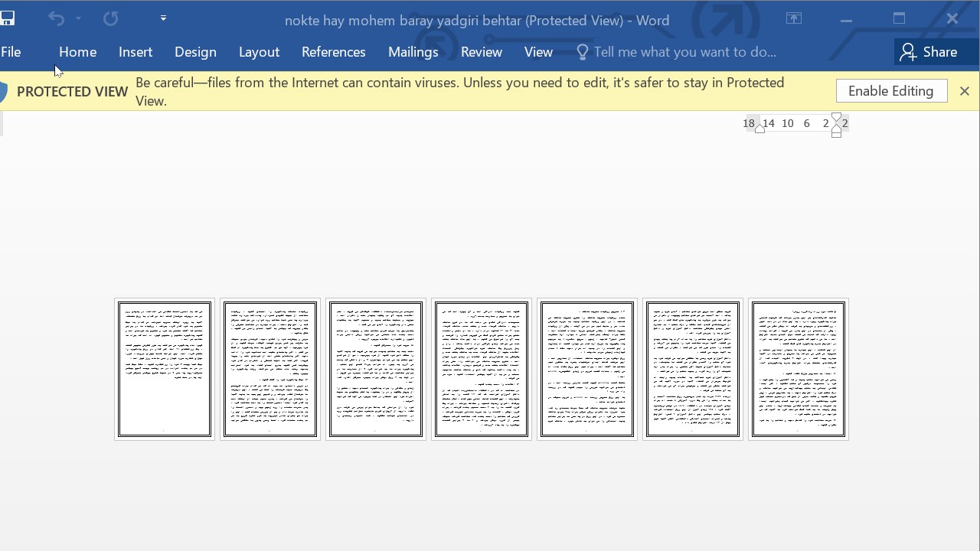
Task: Dismiss the Protected View message bar
Action: (x=965, y=91)
